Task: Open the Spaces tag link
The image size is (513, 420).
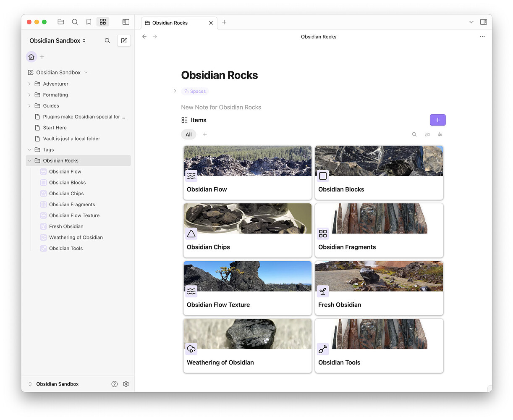Action: coord(195,91)
